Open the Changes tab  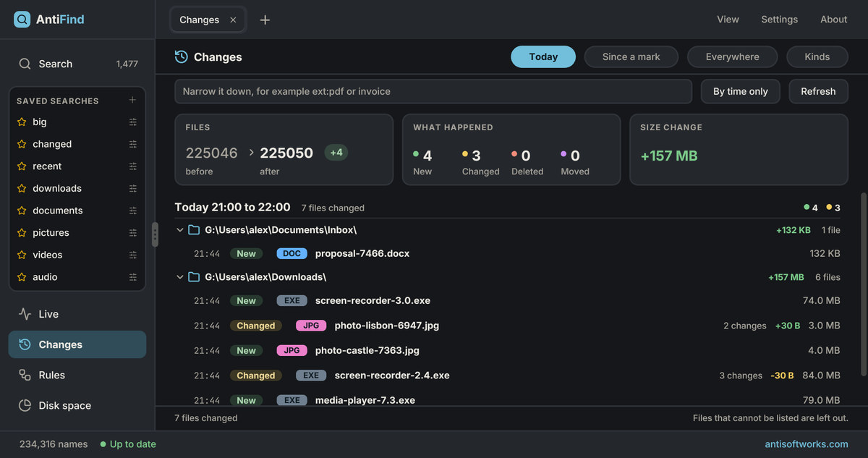pos(208,20)
